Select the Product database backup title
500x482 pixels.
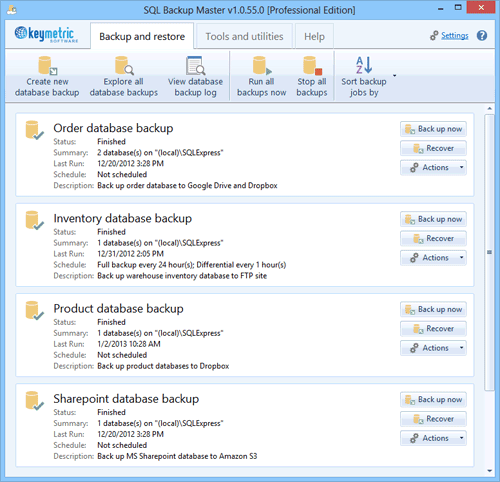118,309
